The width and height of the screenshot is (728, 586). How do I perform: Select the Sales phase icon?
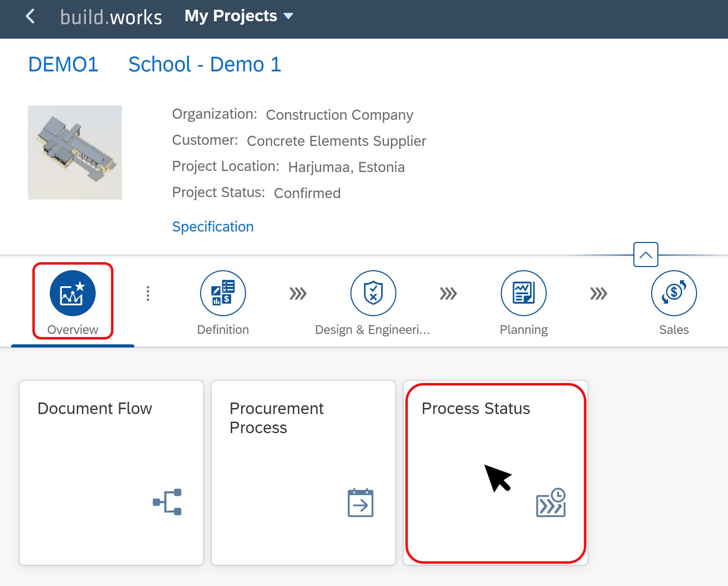(x=674, y=293)
